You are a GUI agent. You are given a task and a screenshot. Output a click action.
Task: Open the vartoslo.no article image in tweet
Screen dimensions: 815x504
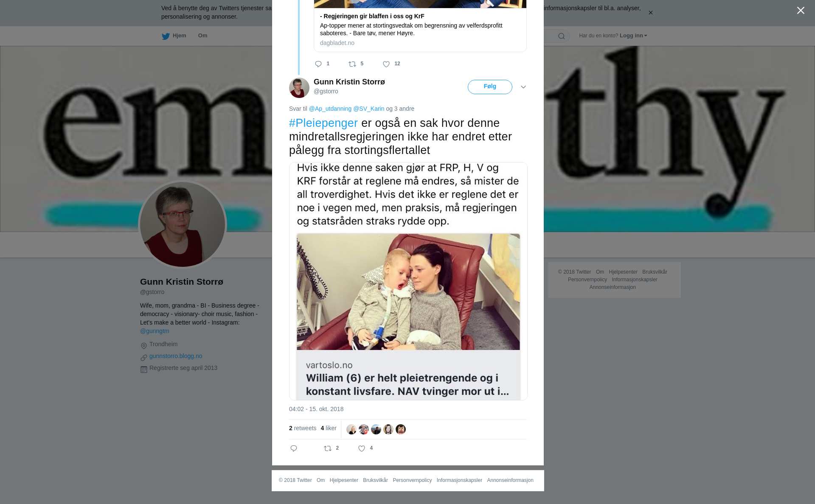pos(408,281)
